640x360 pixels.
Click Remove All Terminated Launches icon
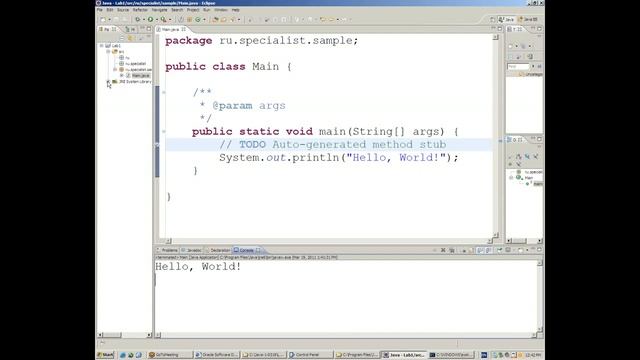(452, 250)
